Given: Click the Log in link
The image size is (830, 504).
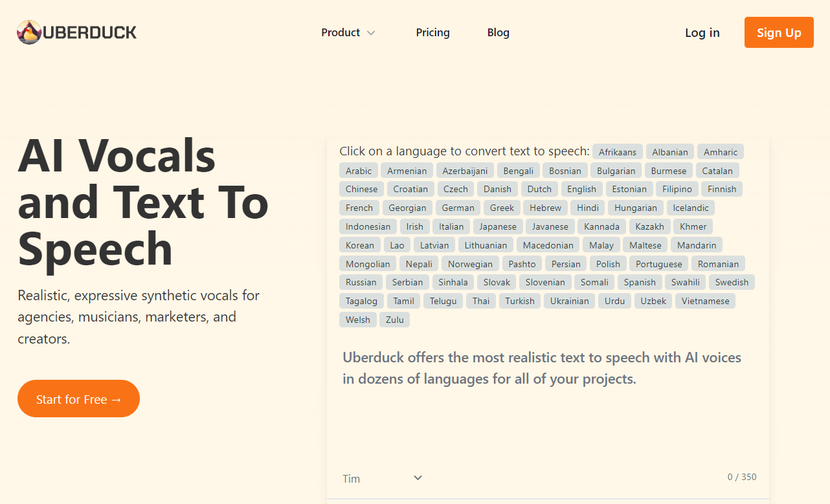Looking at the screenshot, I should (x=702, y=32).
